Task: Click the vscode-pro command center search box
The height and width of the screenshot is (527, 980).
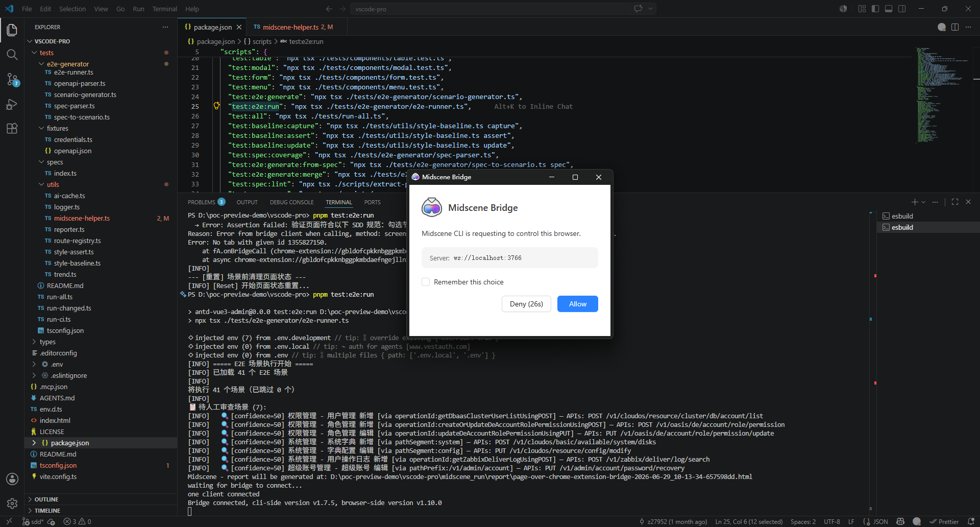Action: [x=490, y=9]
